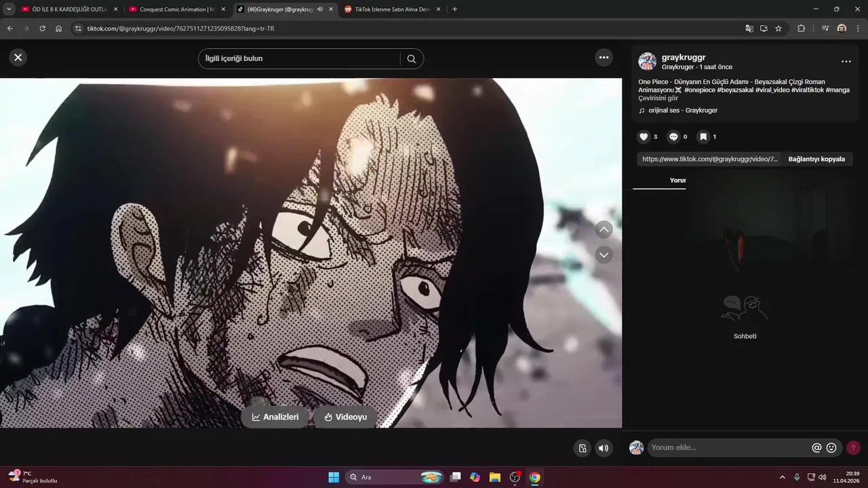The image size is (868, 488).
Task: Close the TikTok İzlenme Satın Alma tab
Action: tap(438, 9)
